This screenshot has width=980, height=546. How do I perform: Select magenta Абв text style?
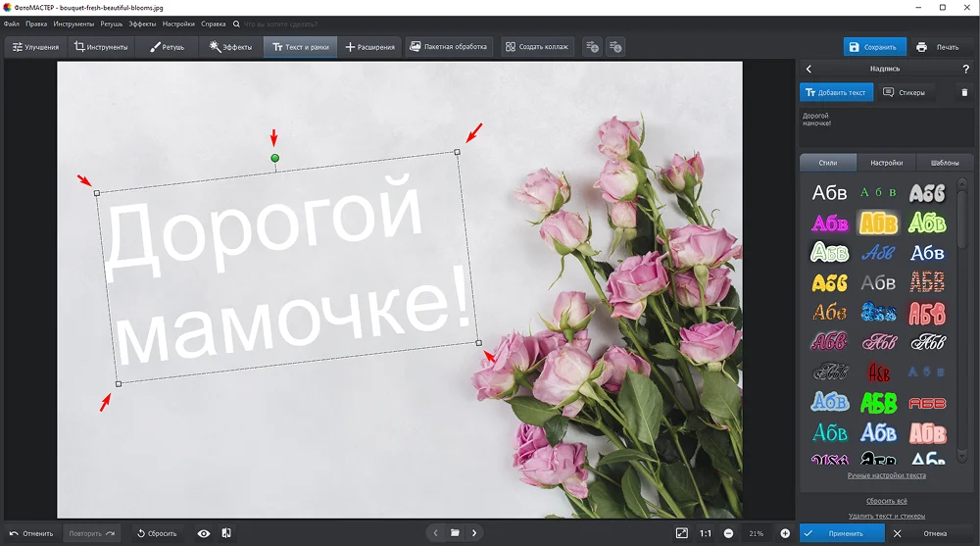click(x=829, y=223)
